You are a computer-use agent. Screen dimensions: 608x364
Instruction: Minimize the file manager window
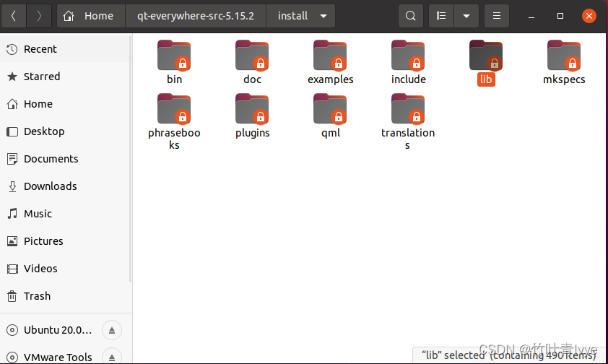click(x=531, y=16)
